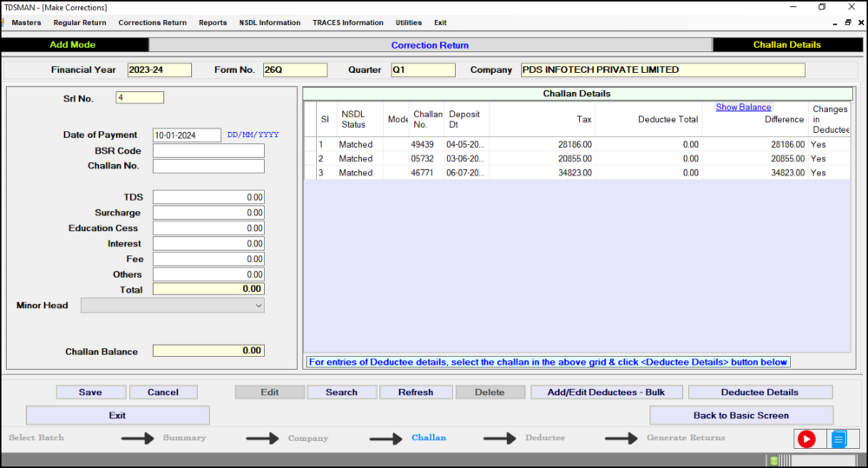The width and height of the screenshot is (868, 468).
Task: Click Exit in the menu bar
Action: tap(440, 23)
